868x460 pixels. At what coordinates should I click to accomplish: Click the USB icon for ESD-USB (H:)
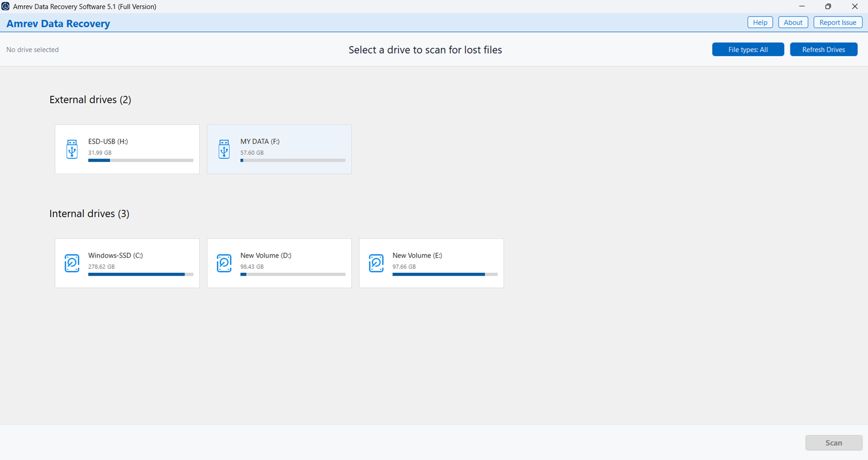click(x=72, y=149)
